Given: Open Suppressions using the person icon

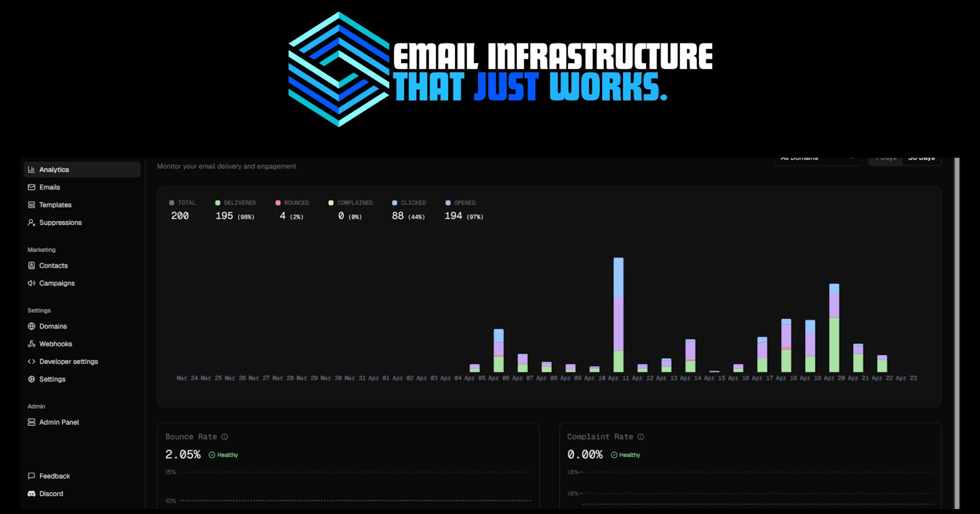Looking at the screenshot, I should tap(31, 223).
